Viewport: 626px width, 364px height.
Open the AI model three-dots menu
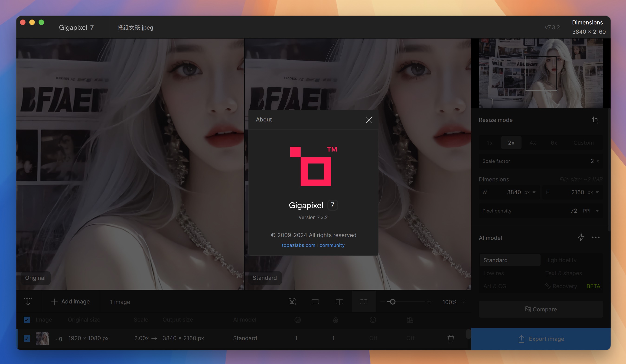[x=596, y=237]
